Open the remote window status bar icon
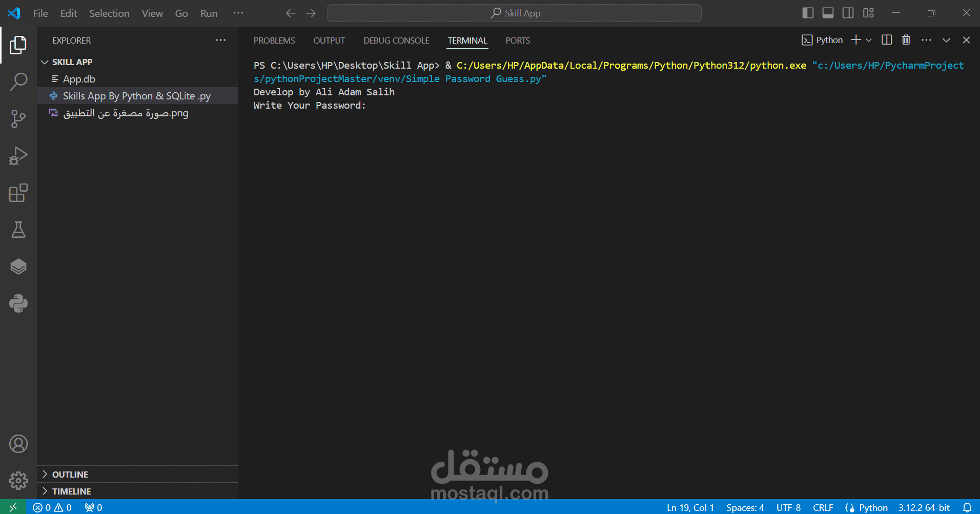Image resolution: width=980 pixels, height=514 pixels. [x=13, y=507]
